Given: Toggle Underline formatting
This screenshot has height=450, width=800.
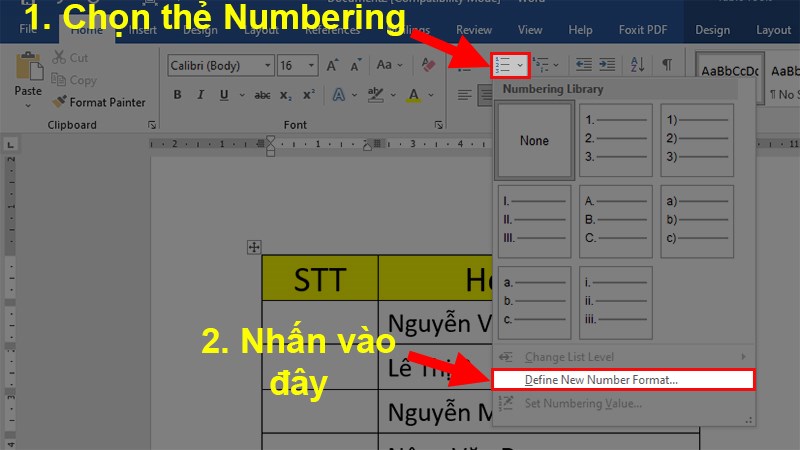Looking at the screenshot, I should click(226, 95).
